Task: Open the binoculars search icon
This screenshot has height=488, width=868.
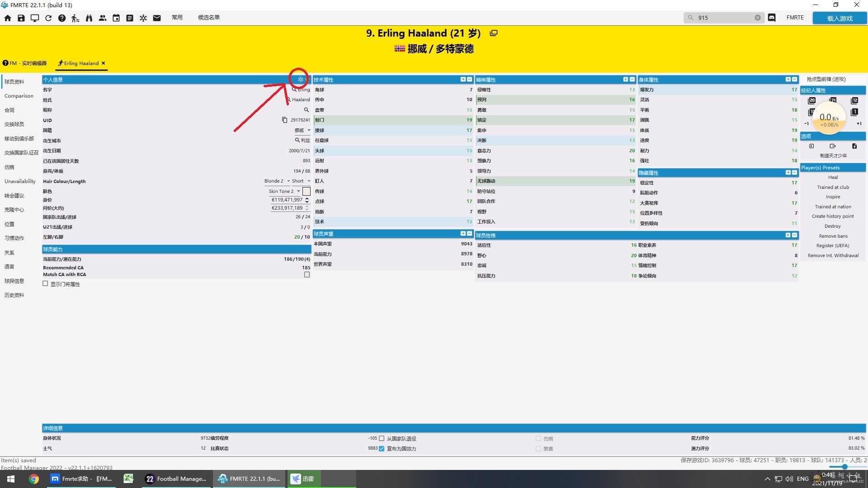Action: [x=89, y=18]
